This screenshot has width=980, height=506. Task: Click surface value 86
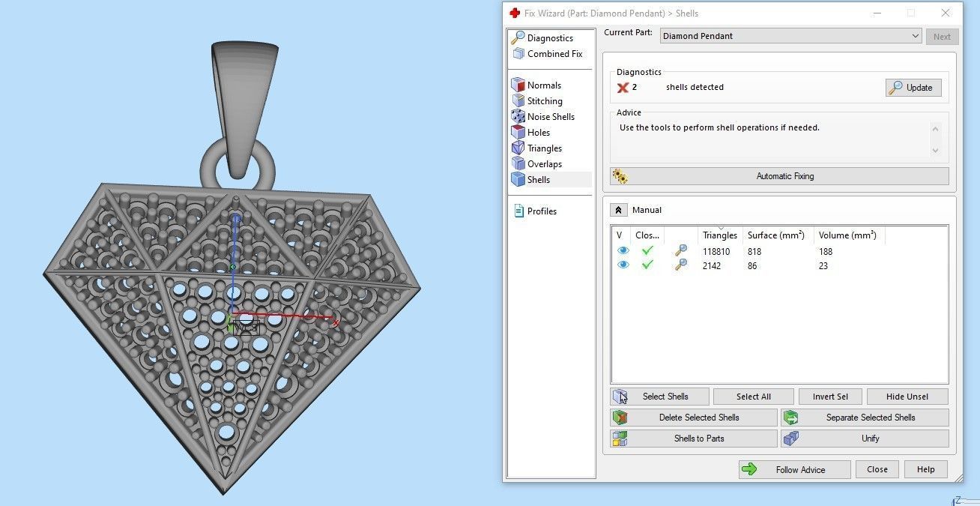point(752,266)
